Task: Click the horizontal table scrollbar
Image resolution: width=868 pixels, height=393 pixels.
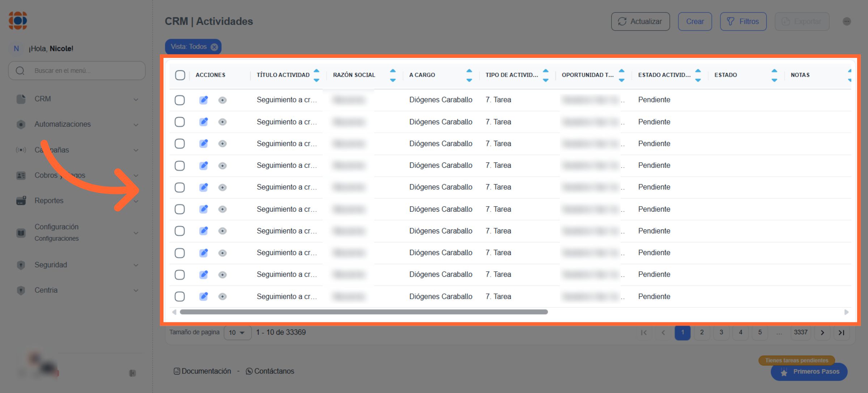Action: (x=363, y=312)
